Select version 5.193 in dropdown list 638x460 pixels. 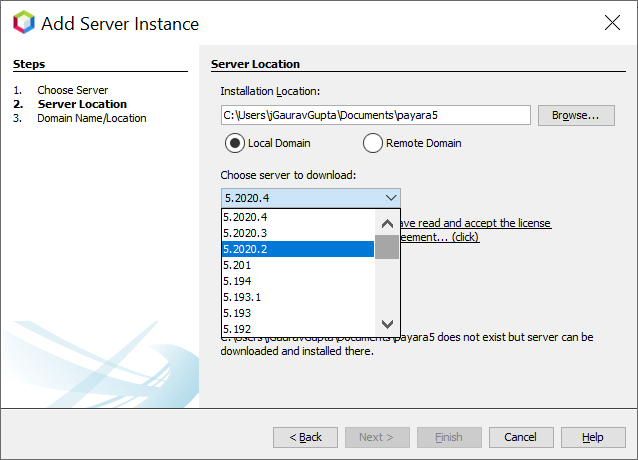click(x=298, y=313)
